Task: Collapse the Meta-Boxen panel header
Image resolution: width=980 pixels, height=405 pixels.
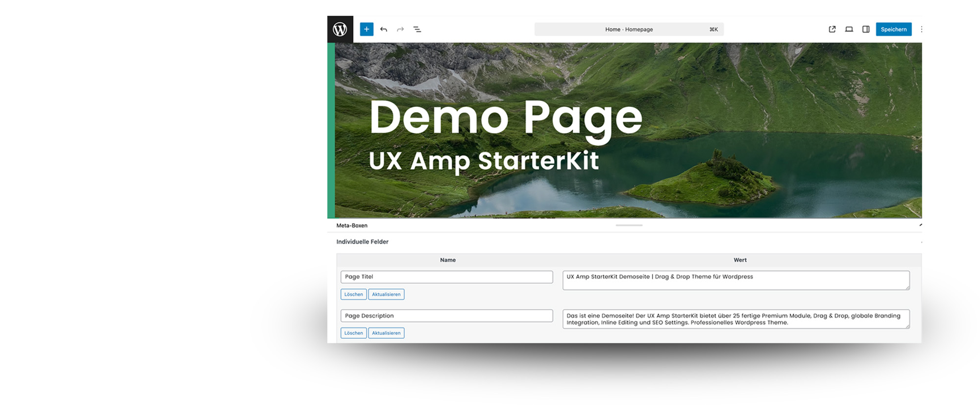Action: point(920,226)
